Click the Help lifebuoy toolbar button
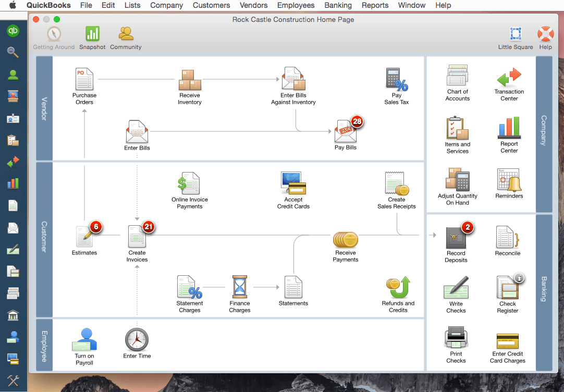564x392 pixels. (x=545, y=38)
